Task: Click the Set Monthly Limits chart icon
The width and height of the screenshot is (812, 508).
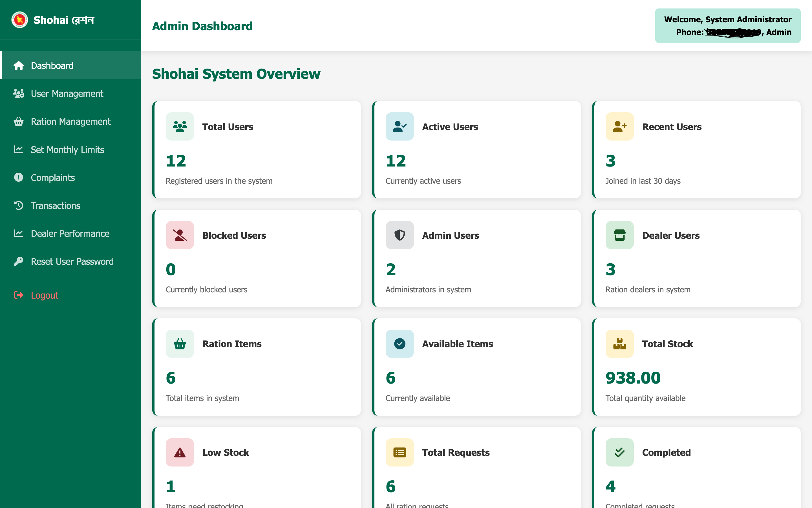Action: click(18, 150)
